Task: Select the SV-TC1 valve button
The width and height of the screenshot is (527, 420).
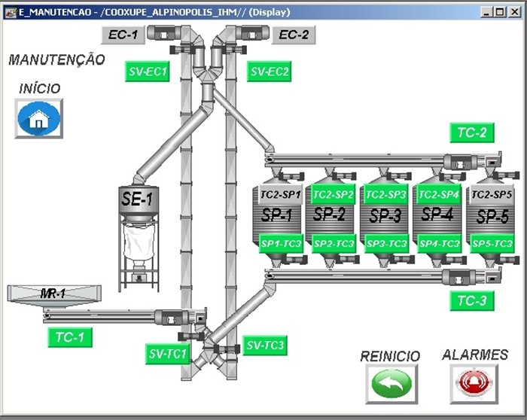Action: 168,353
